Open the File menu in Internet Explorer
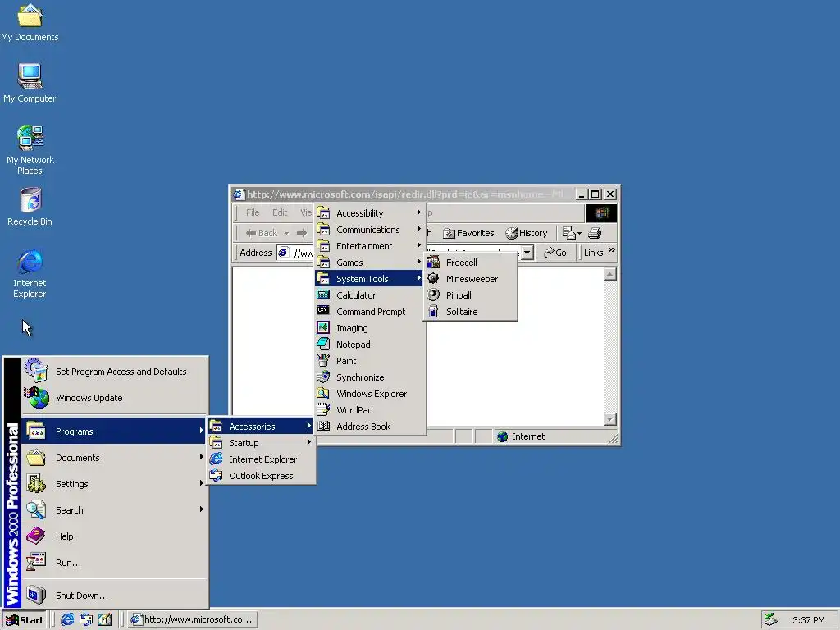This screenshot has height=630, width=840. [x=253, y=212]
